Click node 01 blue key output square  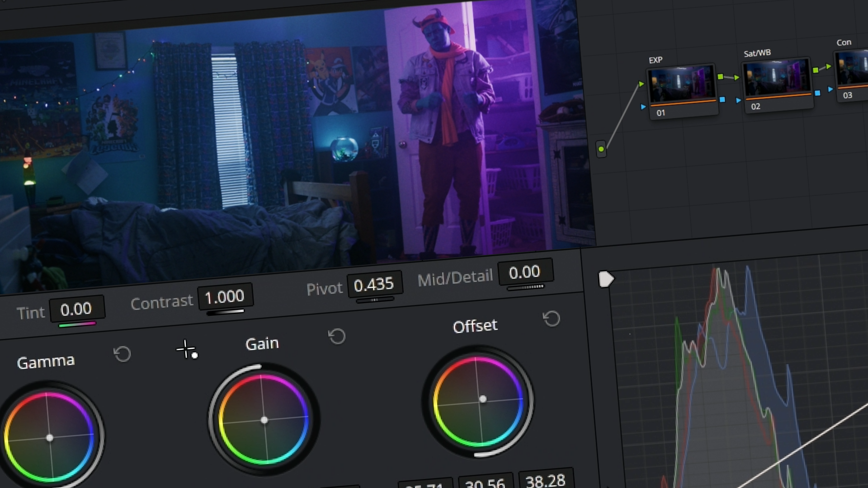[722, 99]
